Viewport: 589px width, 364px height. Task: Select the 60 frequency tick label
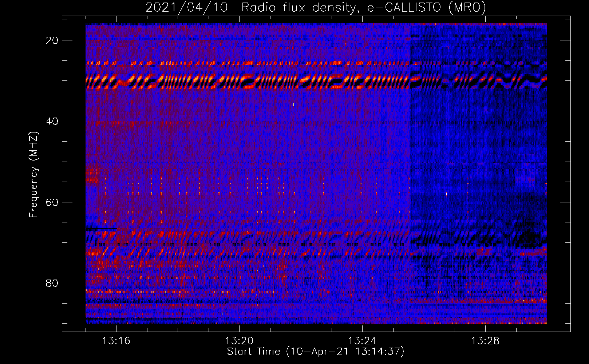pos(52,202)
